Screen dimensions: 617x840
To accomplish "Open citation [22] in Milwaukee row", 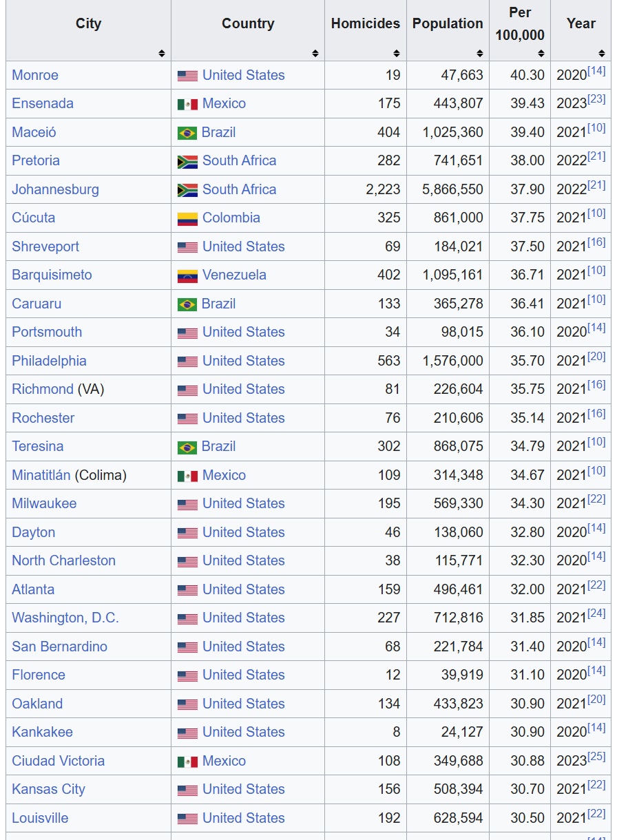I will click(x=596, y=499).
